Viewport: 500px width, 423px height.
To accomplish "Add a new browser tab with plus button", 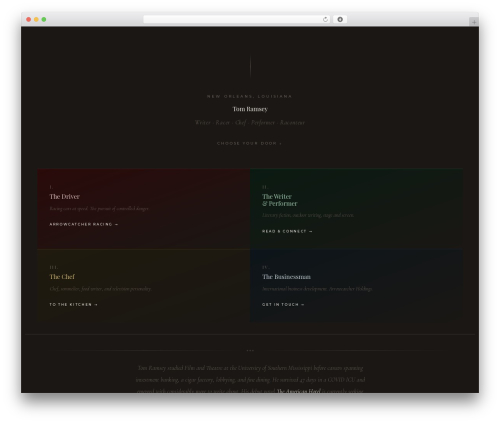I will 474,22.
